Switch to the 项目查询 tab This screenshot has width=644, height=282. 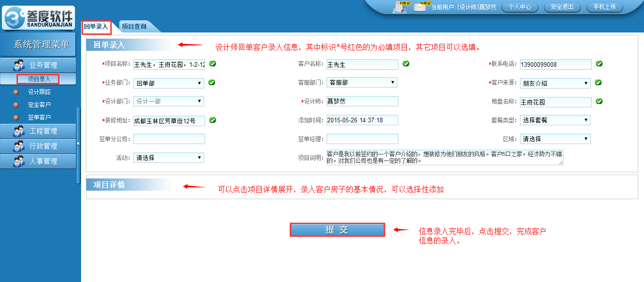pos(134,27)
